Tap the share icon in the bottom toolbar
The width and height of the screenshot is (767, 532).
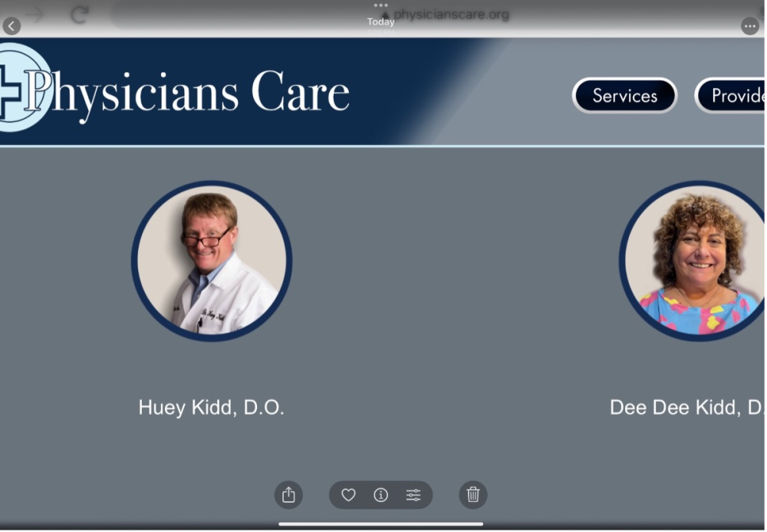[x=288, y=495]
